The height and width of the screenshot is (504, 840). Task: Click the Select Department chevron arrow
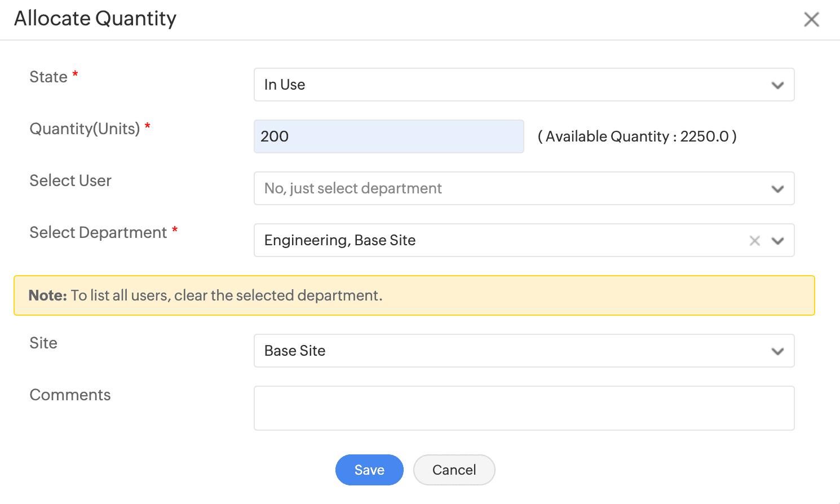click(x=777, y=241)
